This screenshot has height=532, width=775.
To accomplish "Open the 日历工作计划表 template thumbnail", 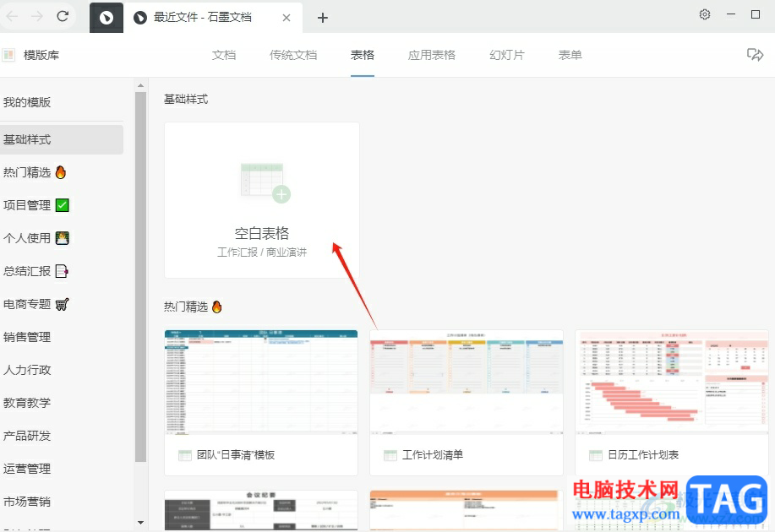I will tap(672, 382).
